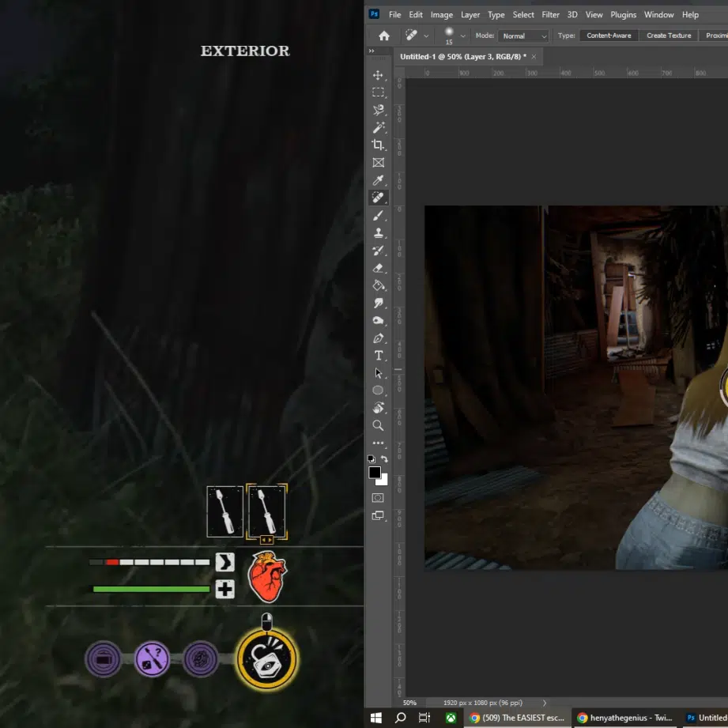Select the Hand tool

tap(378, 408)
